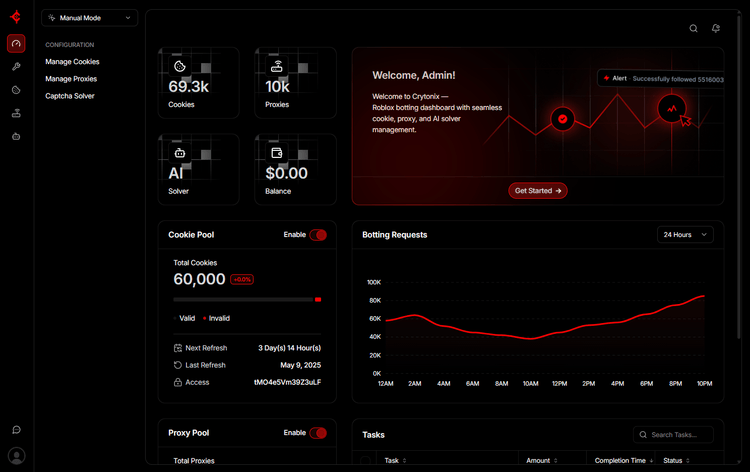Go to Captcha Solver menu item

click(70, 96)
